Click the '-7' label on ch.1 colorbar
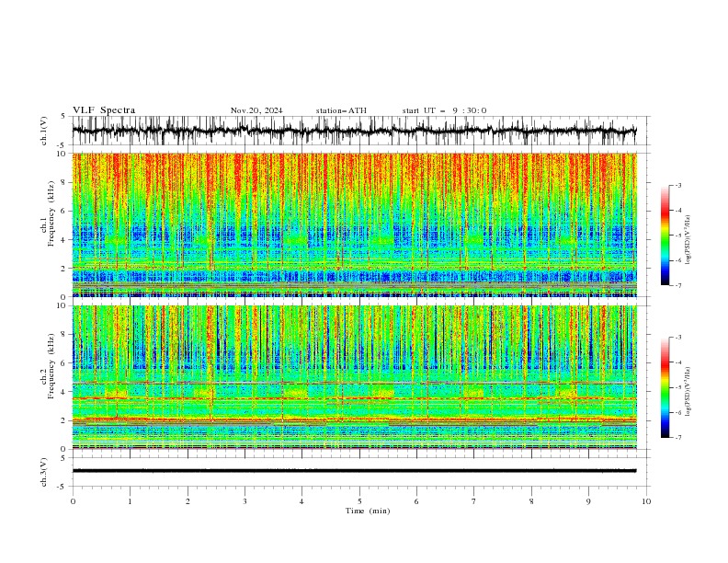 click(x=677, y=285)
